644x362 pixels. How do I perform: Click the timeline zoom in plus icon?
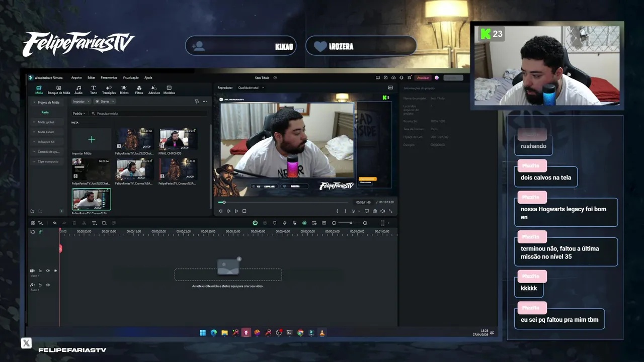pos(365,223)
